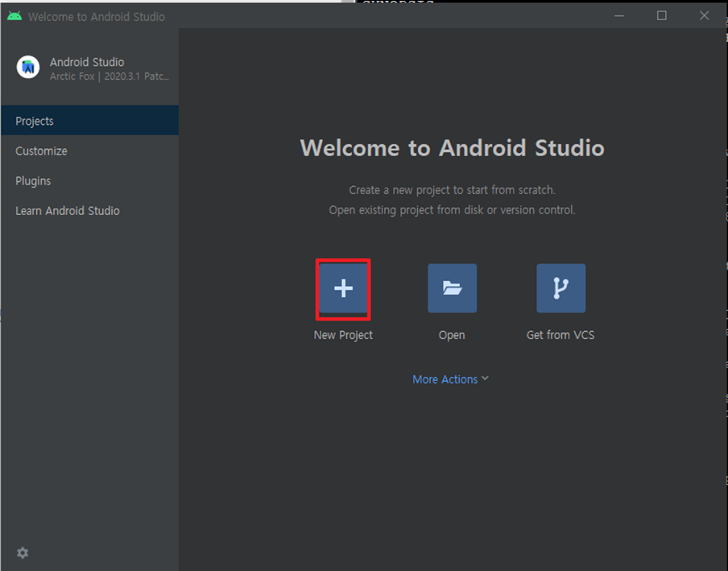Click the Welcome to Android Studio heading
The width and height of the screenshot is (728, 571).
(x=453, y=148)
